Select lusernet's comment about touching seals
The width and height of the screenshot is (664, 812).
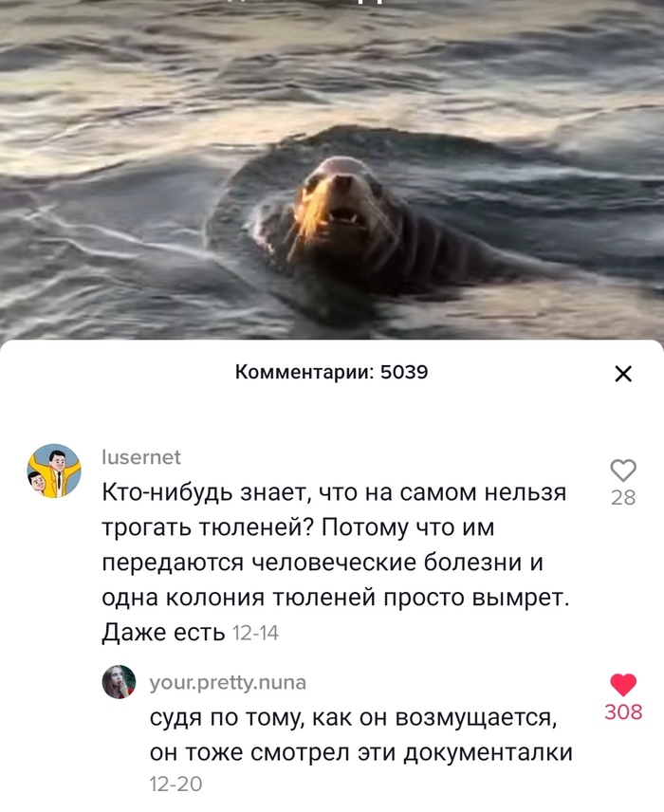pos(335,562)
